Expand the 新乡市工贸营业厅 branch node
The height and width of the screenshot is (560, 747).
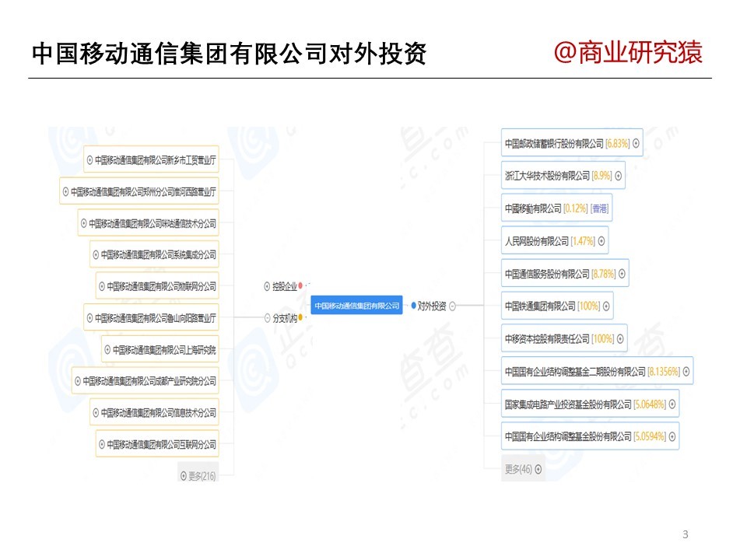point(89,159)
